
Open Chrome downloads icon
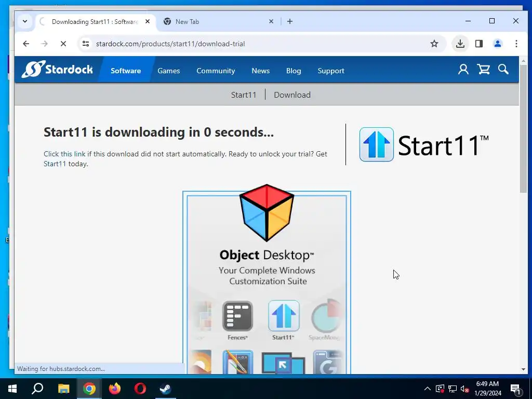[460, 44]
